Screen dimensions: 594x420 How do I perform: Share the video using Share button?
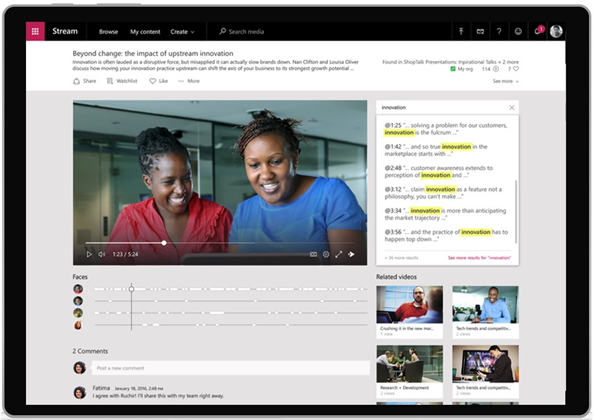[84, 81]
